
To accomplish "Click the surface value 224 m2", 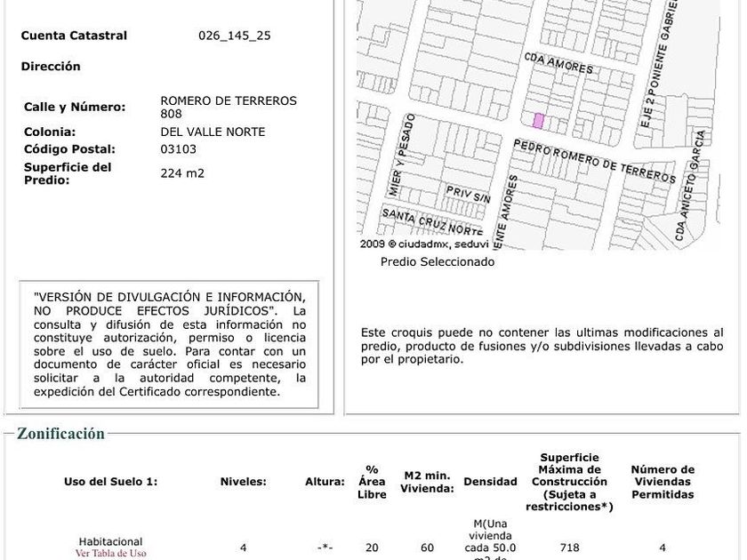I will pyautogui.click(x=182, y=173).
